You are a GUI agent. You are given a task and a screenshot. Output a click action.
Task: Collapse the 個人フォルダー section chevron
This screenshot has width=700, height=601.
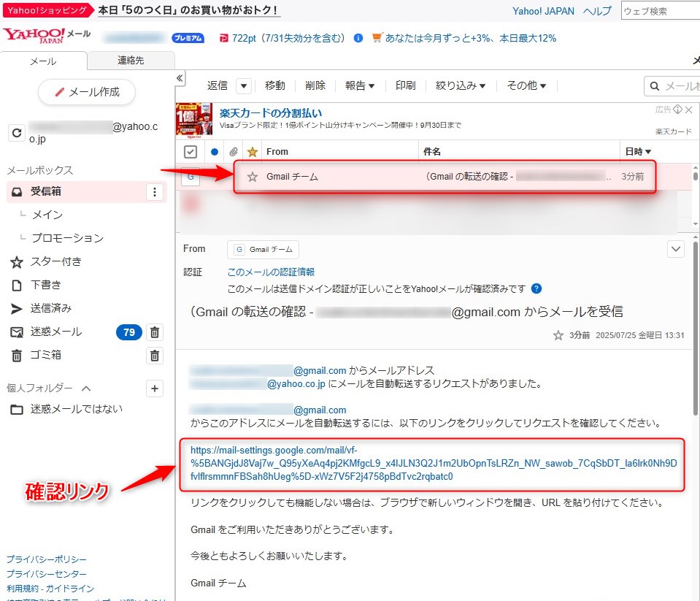coord(86,388)
